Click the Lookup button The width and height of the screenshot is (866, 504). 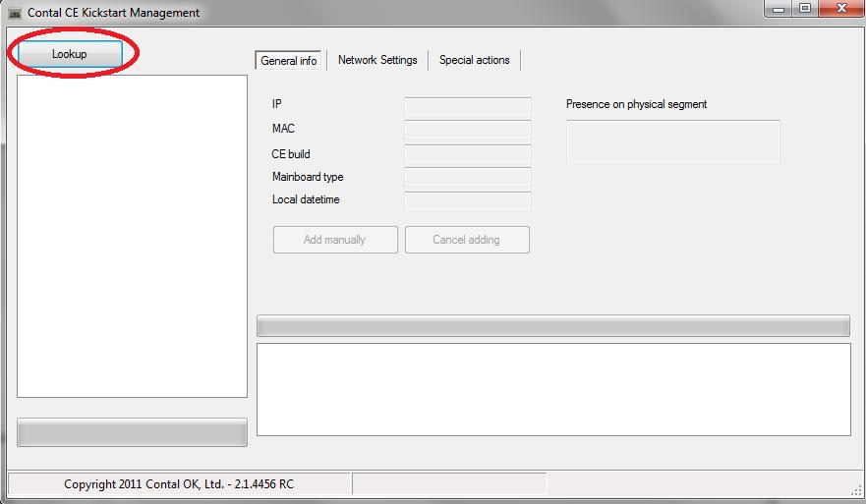[70, 54]
